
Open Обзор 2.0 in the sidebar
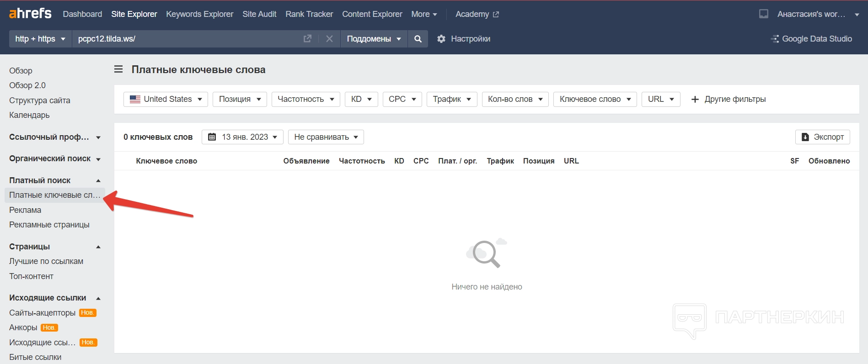tap(27, 85)
